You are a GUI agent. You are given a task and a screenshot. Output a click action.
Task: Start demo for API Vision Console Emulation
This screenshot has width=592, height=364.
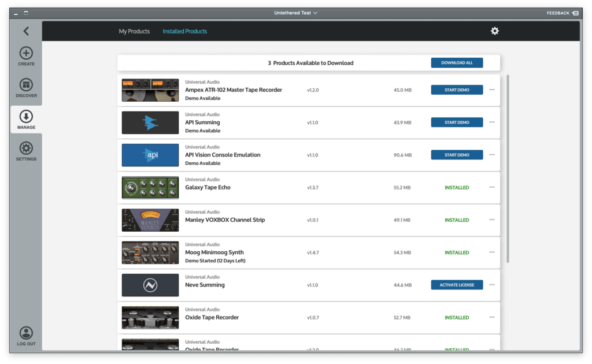click(457, 155)
